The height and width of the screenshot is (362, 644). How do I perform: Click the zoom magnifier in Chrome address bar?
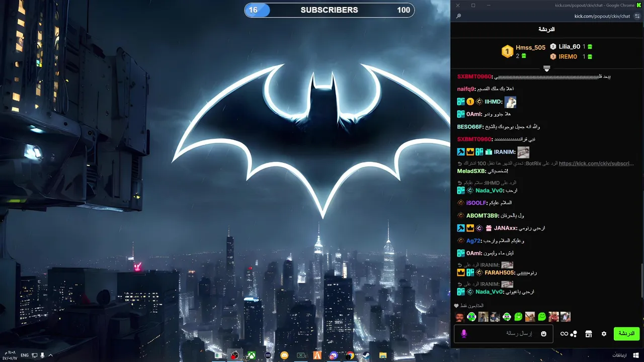click(x=458, y=16)
